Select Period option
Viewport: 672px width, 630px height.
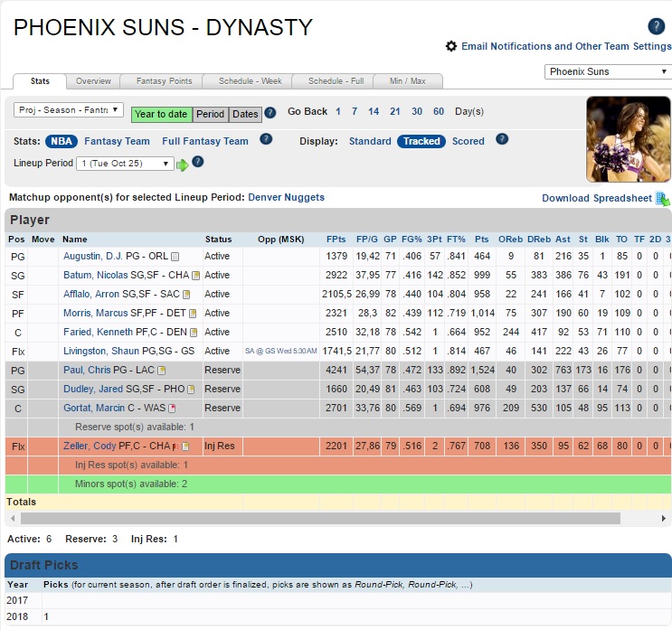click(x=211, y=115)
